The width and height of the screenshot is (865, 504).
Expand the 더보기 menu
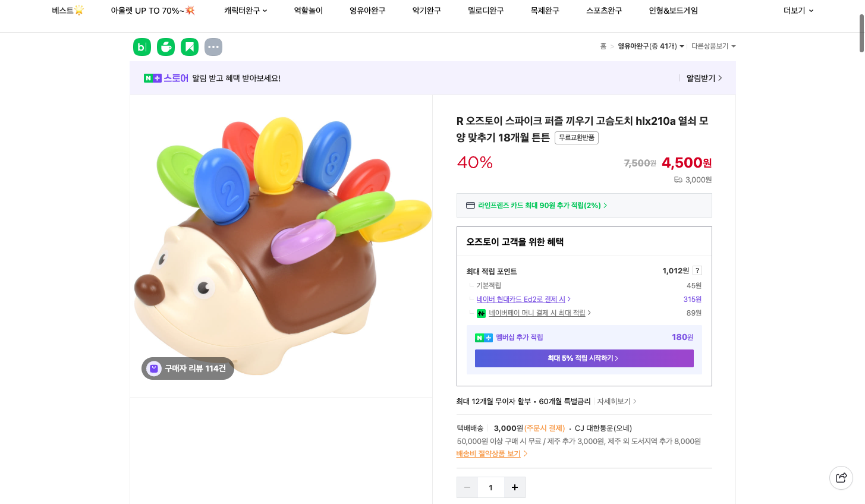[798, 10]
